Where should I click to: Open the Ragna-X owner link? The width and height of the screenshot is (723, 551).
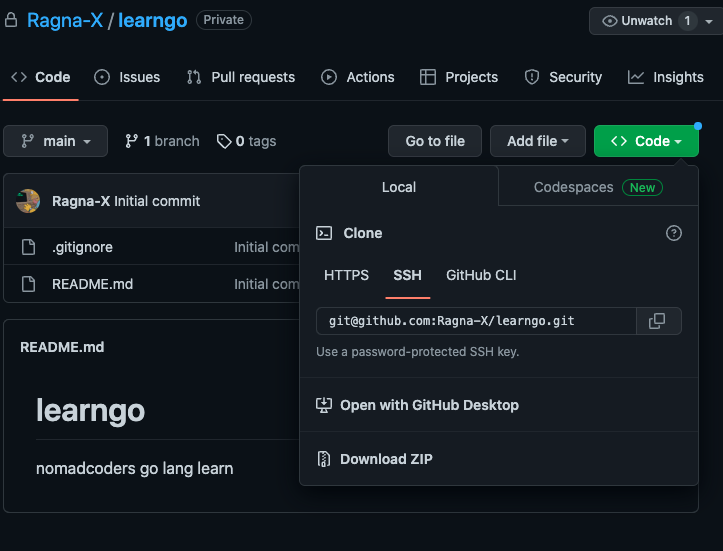tap(65, 20)
